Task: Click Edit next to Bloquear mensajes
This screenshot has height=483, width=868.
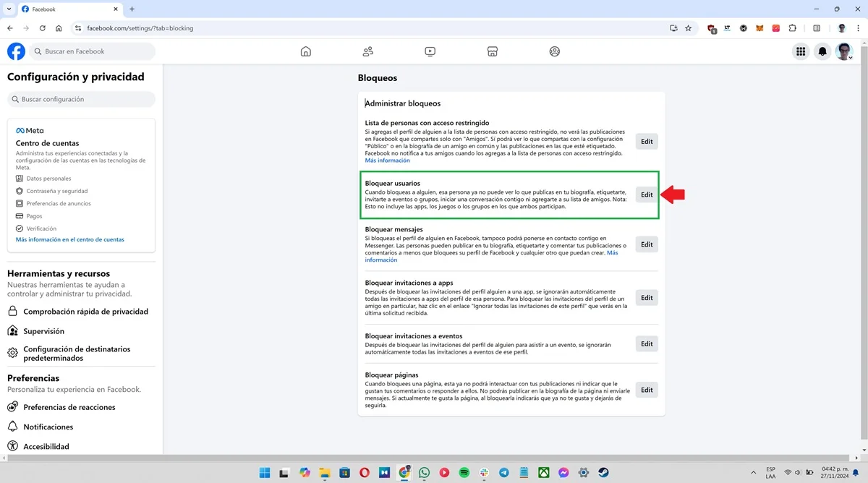Action: point(647,244)
